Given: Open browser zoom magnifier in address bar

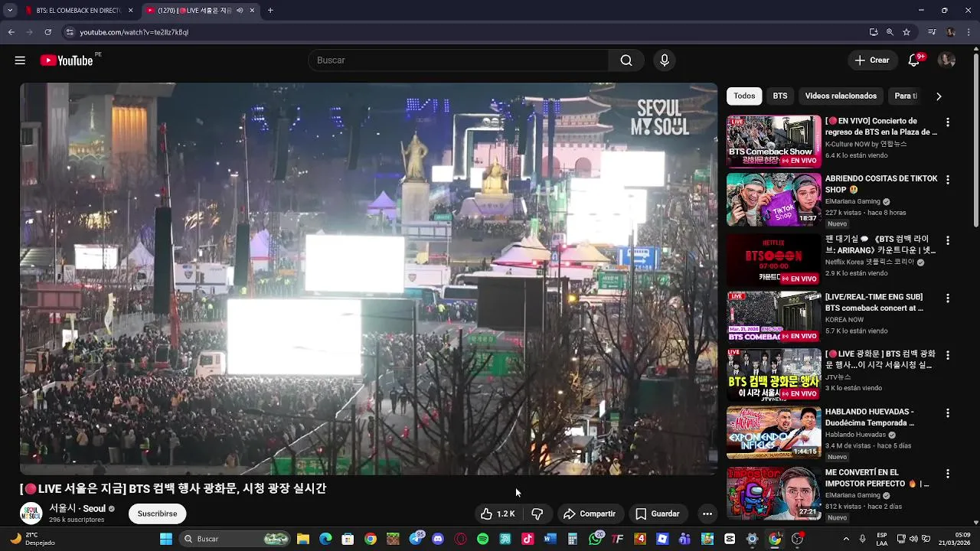Looking at the screenshot, I should (890, 32).
